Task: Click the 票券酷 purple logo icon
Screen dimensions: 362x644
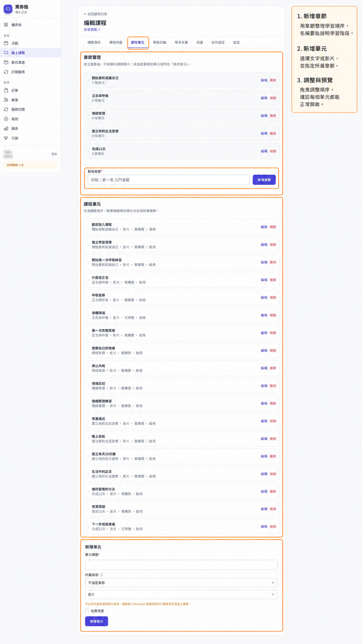Action: (8, 9)
